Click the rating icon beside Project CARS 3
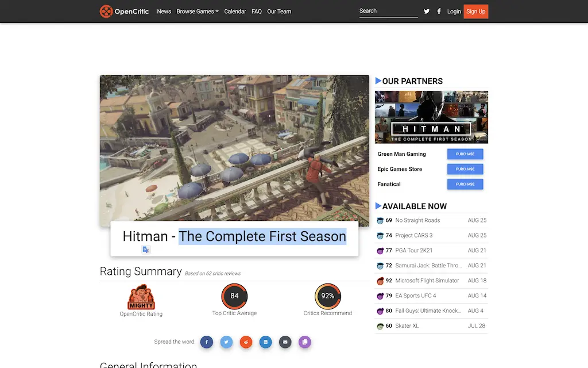This screenshot has height=368, width=588. [380, 236]
